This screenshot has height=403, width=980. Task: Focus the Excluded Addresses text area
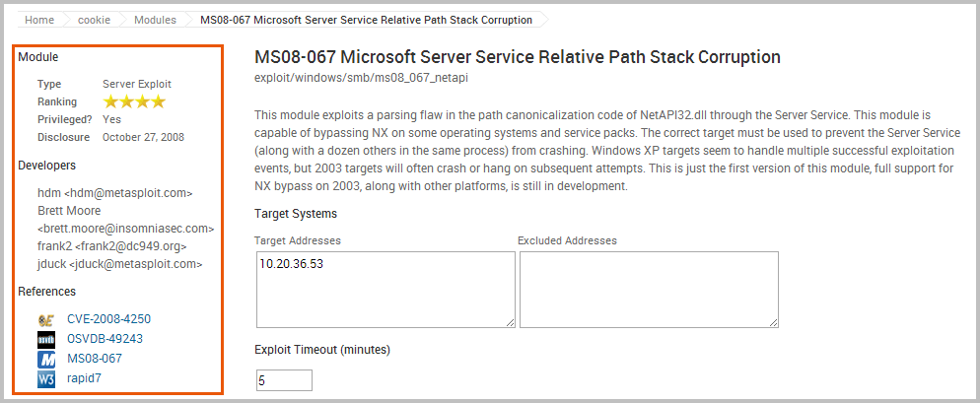pos(649,289)
